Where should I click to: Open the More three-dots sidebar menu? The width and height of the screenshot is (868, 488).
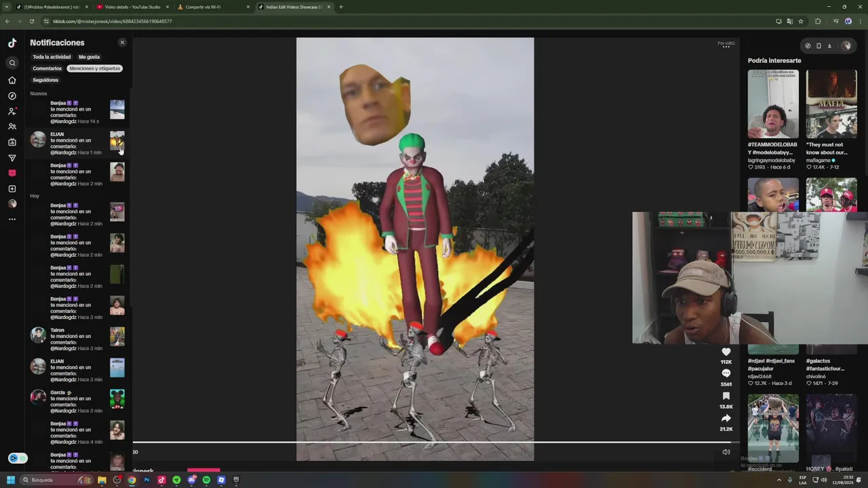tap(12, 220)
